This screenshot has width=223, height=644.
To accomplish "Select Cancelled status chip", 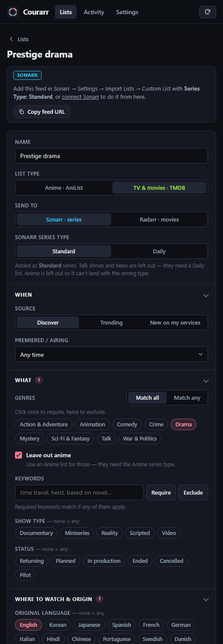I will [172, 561].
